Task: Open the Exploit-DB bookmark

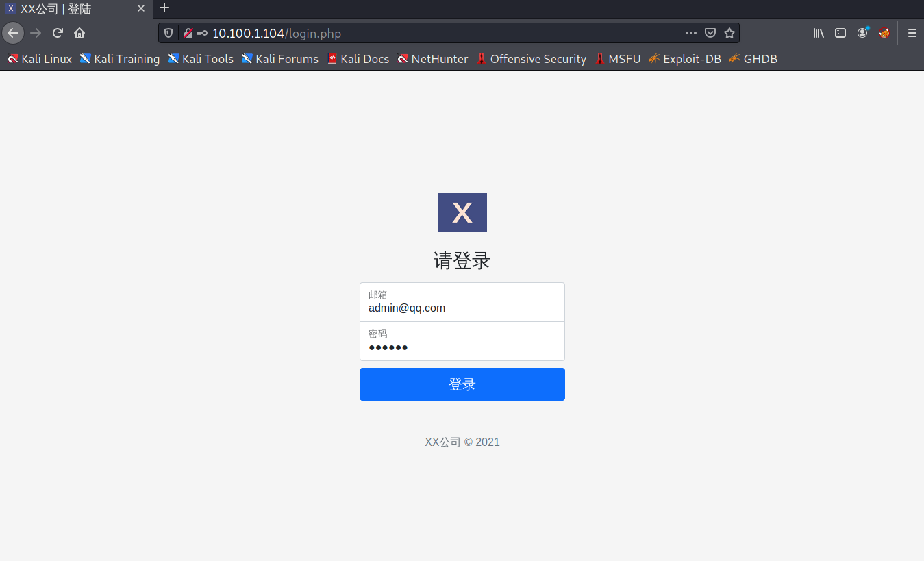Action: pyautogui.click(x=685, y=59)
